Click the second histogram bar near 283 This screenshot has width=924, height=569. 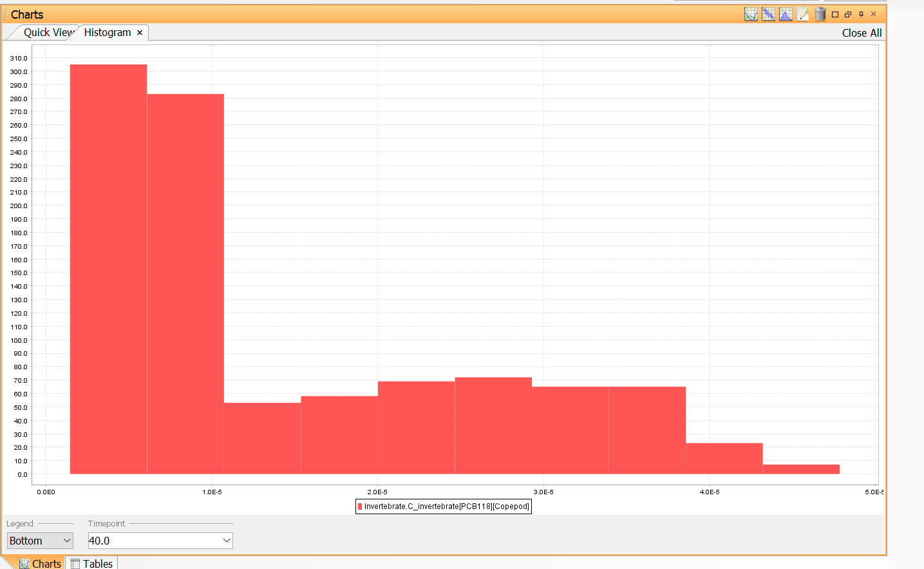pos(185,284)
